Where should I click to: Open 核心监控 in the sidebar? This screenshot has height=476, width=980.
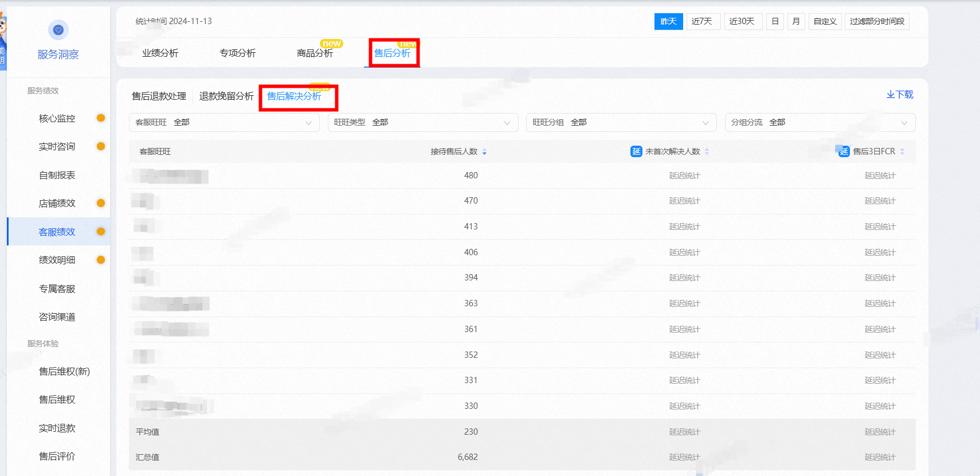pos(57,119)
